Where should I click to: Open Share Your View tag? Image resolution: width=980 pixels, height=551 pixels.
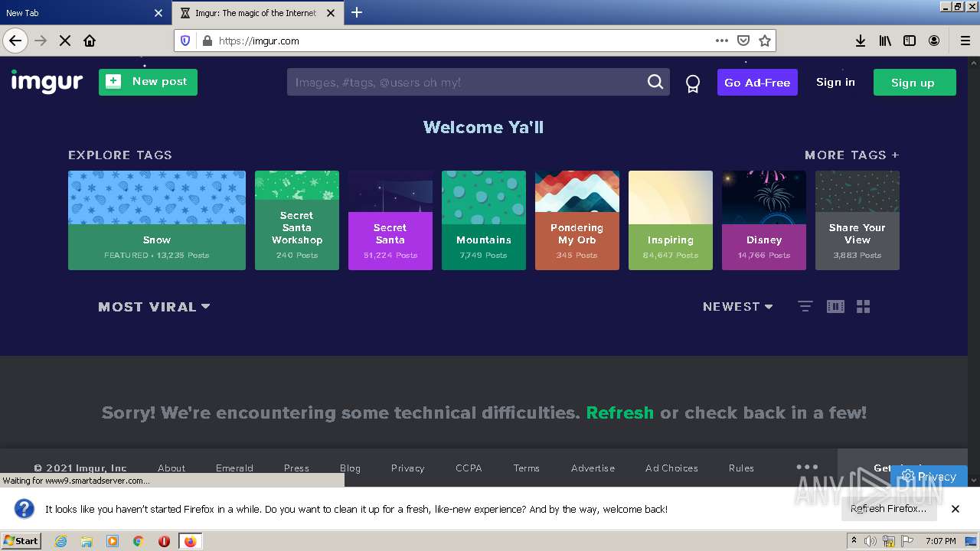tap(857, 220)
